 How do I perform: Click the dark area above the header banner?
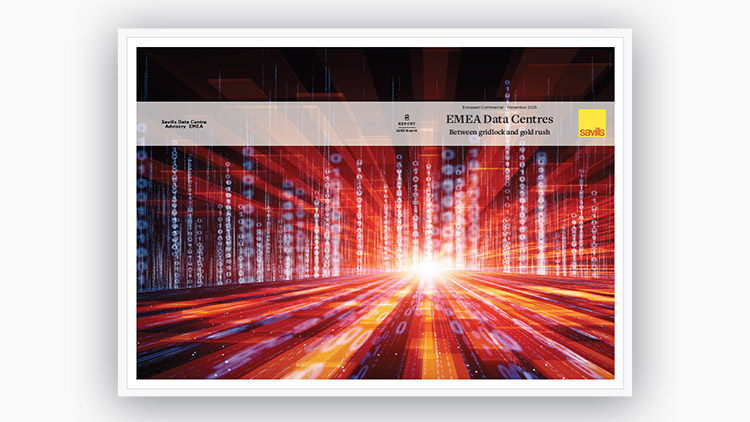click(x=300, y=70)
